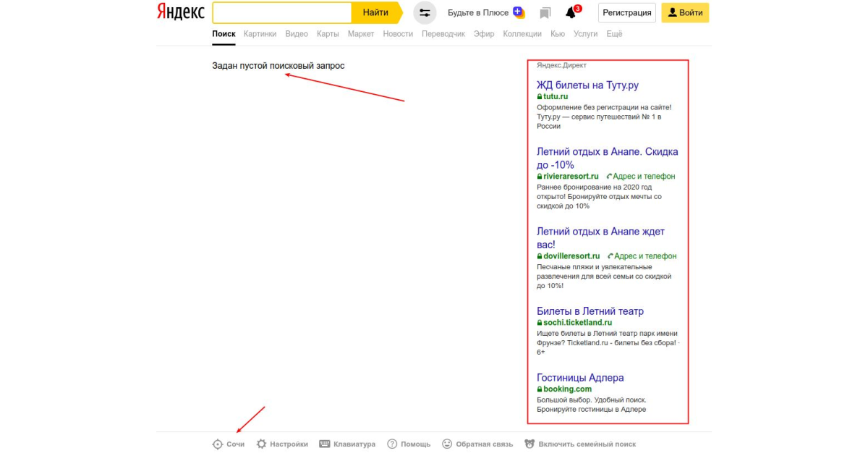Click the Сочи location icon
This screenshot has height=456, width=868.
point(217,444)
